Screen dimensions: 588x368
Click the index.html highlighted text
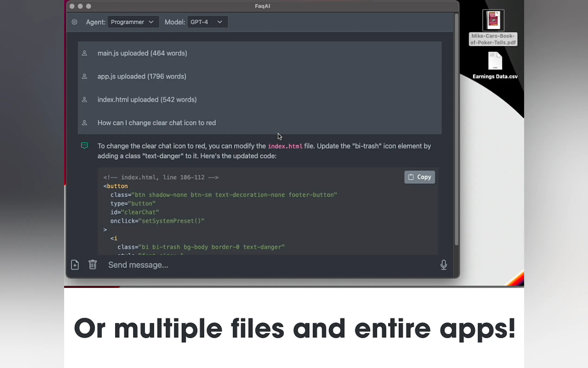(285, 146)
